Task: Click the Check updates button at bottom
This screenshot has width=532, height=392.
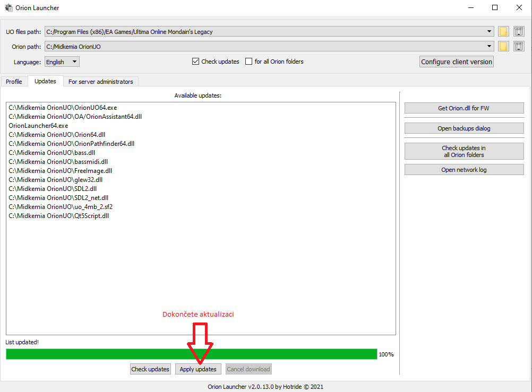Action: [150, 369]
